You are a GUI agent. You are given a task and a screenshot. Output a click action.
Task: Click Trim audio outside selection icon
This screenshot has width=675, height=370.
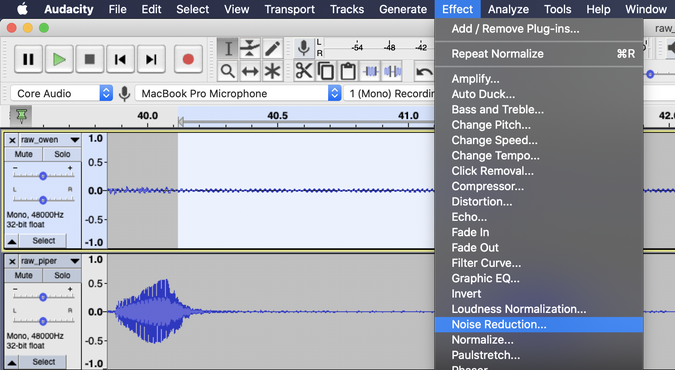tap(370, 71)
